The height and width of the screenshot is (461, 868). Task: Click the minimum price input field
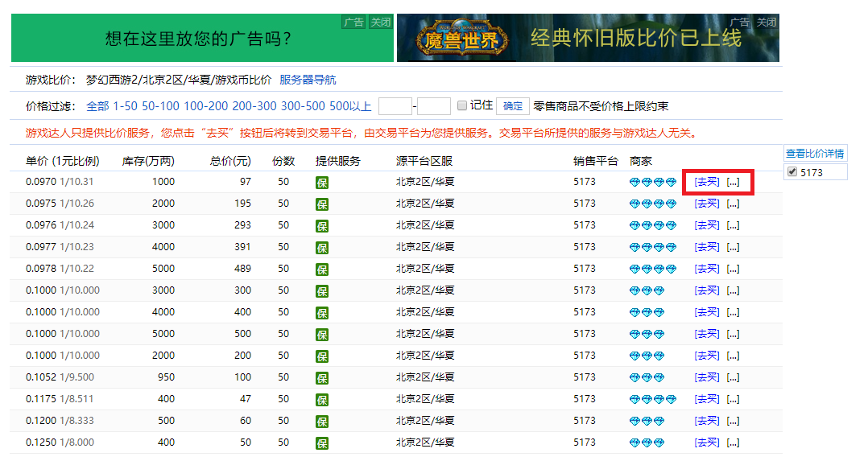pos(395,106)
